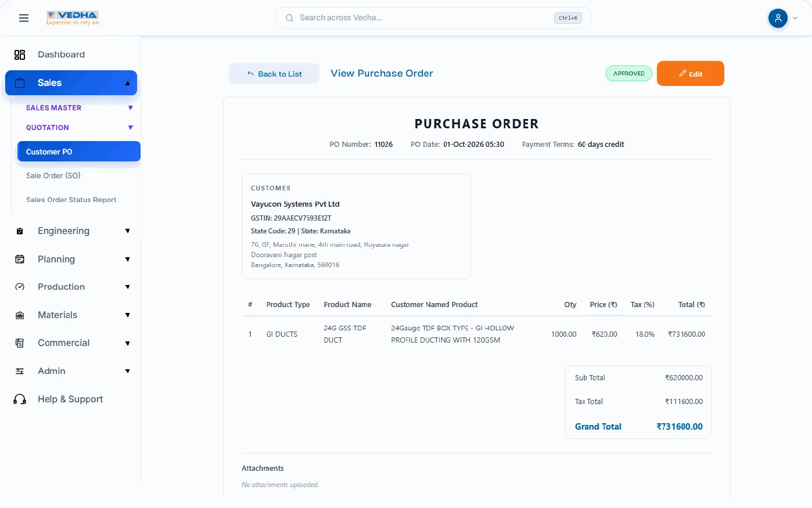The height and width of the screenshot is (508, 812).
Task: Click the Ctrl+K shortcut badge
Action: (568, 18)
